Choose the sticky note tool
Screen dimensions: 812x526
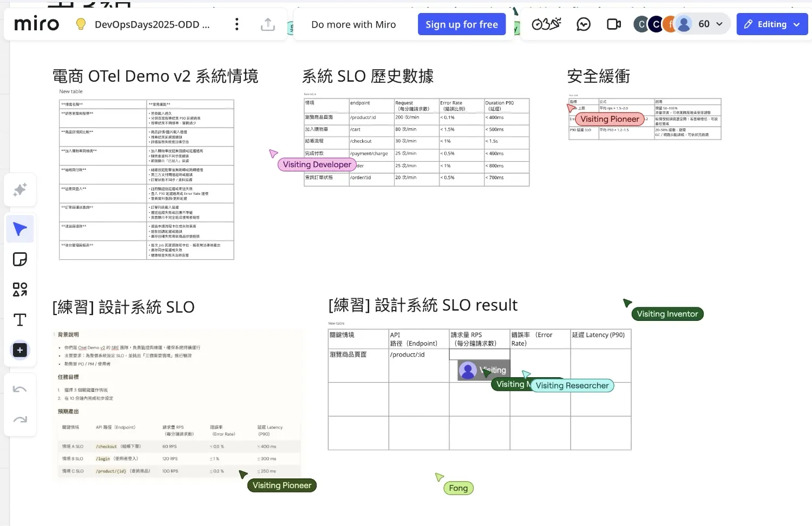(x=20, y=259)
